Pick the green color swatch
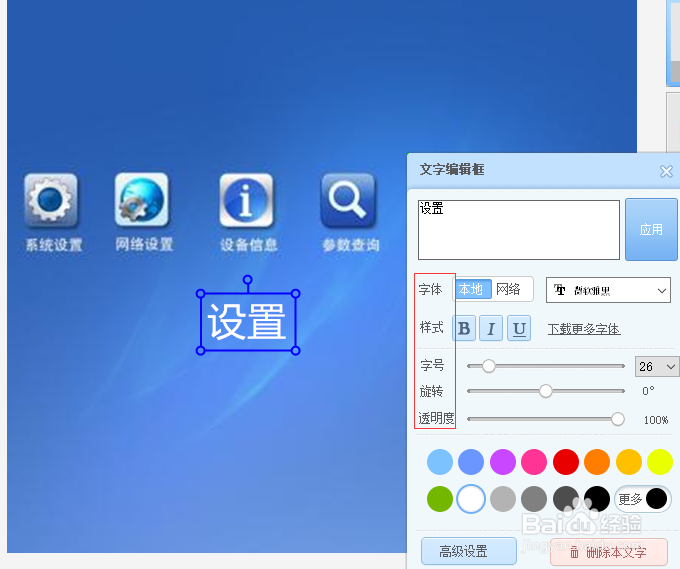This screenshot has height=569, width=680. pyautogui.click(x=440, y=499)
